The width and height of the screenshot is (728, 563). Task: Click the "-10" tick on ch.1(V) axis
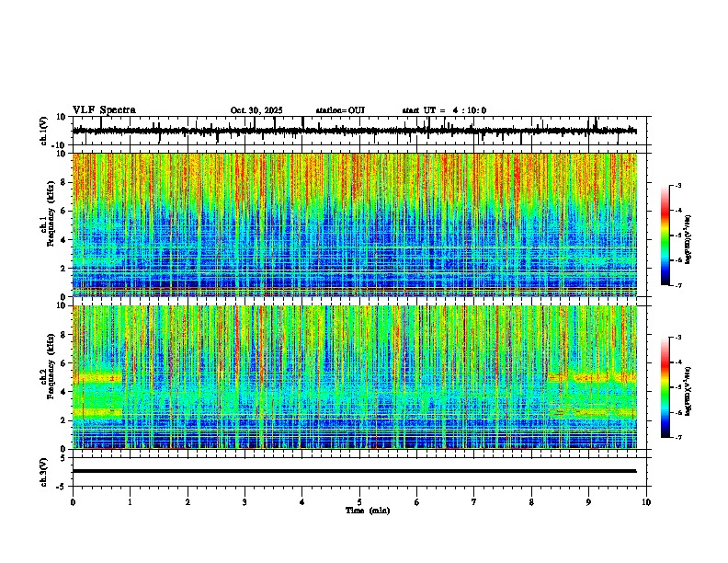click(60, 145)
